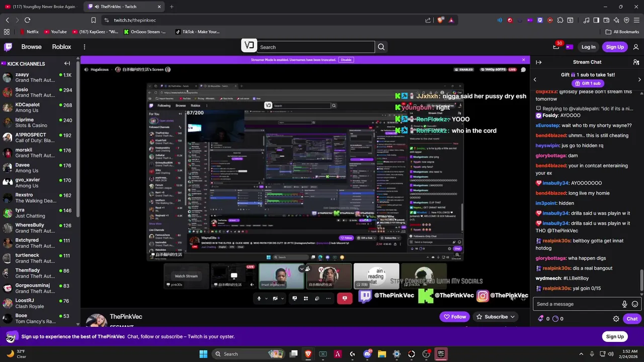Open Epic Games Launcher from the taskbar
Viewport: 644px width, 362px height.
coord(441,354)
